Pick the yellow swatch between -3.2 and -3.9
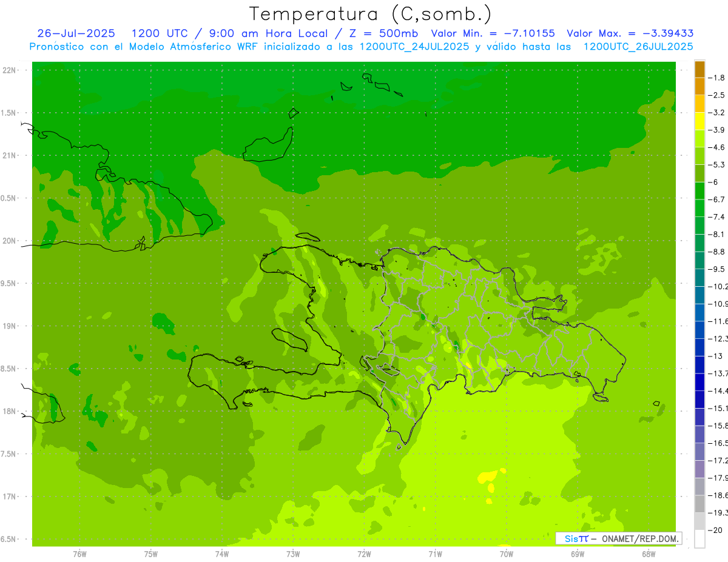This screenshot has height=562, width=728. coord(699,121)
